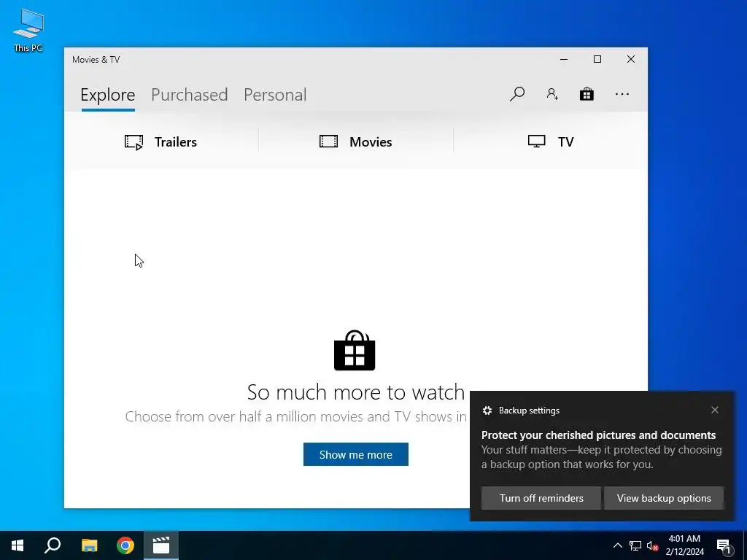The width and height of the screenshot is (747, 560).
Task: Minimize the Movies & TV window
Action: click(564, 59)
